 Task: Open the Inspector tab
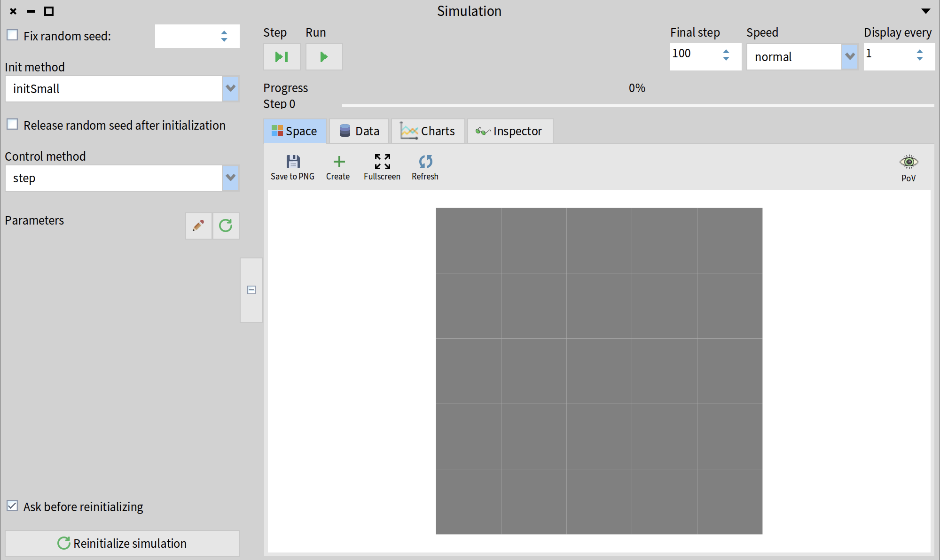point(509,131)
